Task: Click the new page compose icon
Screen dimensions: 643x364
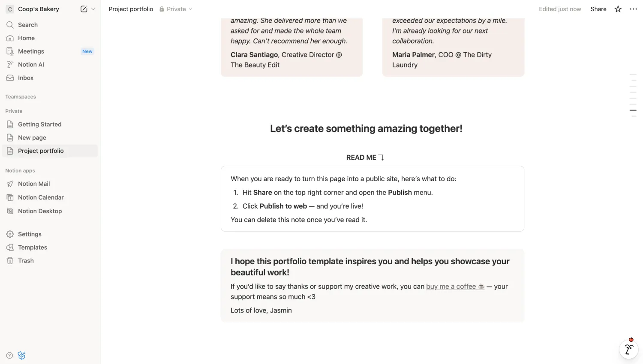Action: click(x=83, y=9)
